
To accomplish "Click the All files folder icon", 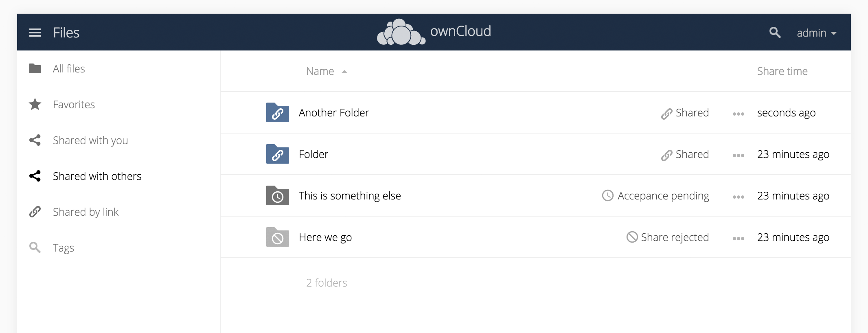I will point(35,68).
